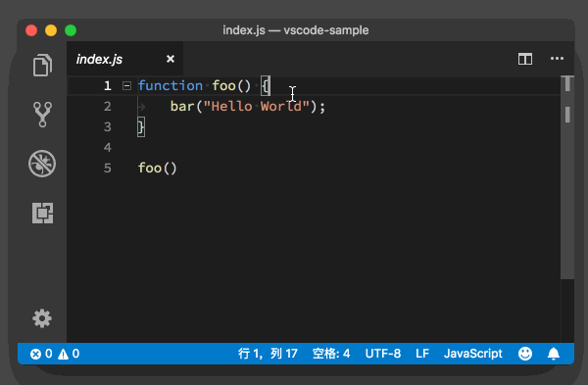This screenshot has height=385, width=588.
Task: Click the yellow minimize window button
Action: click(x=51, y=30)
